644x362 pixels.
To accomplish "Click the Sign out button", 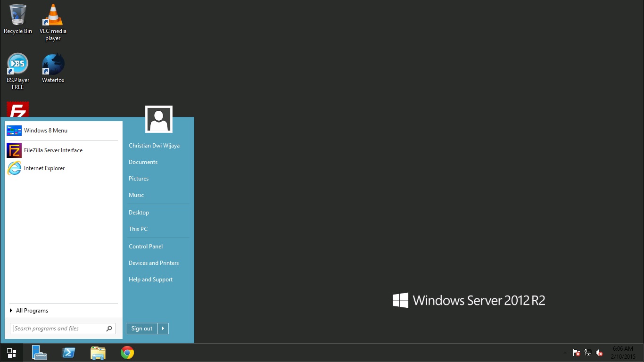I will coord(141,329).
